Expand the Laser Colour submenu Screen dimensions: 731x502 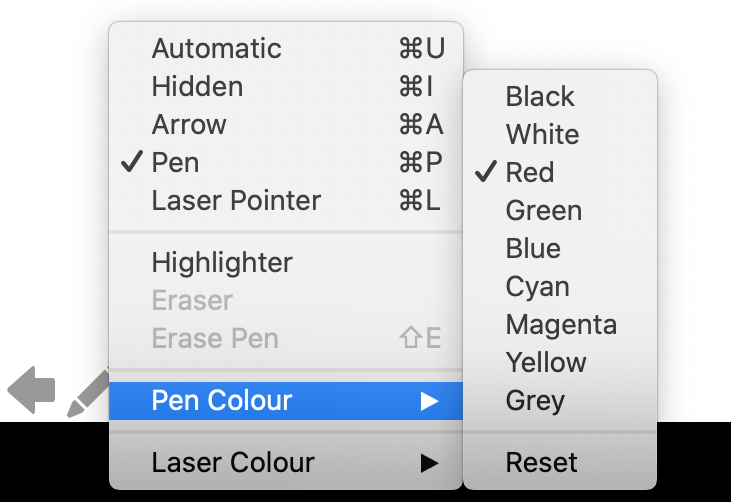tap(286, 462)
